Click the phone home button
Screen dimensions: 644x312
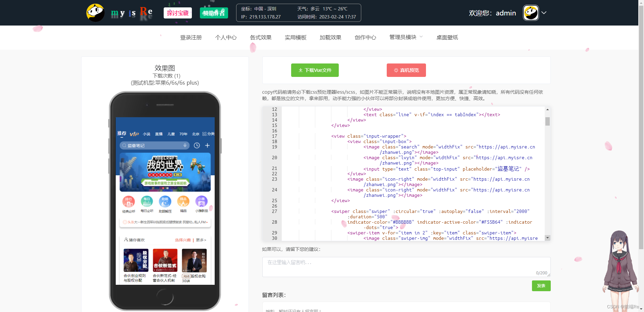tap(165, 296)
